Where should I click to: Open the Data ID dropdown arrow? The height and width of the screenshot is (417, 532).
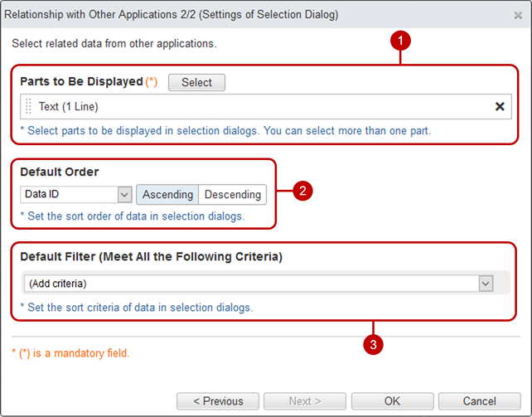point(124,195)
